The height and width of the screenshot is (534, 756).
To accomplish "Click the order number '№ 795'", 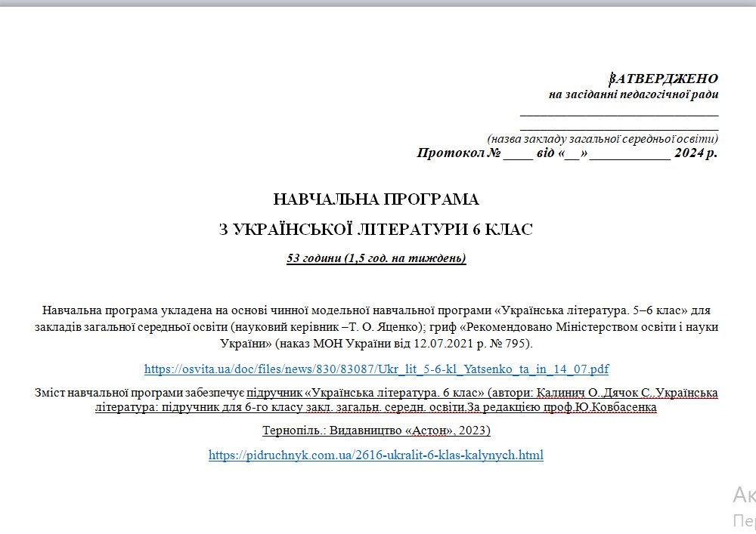I will (509, 344).
